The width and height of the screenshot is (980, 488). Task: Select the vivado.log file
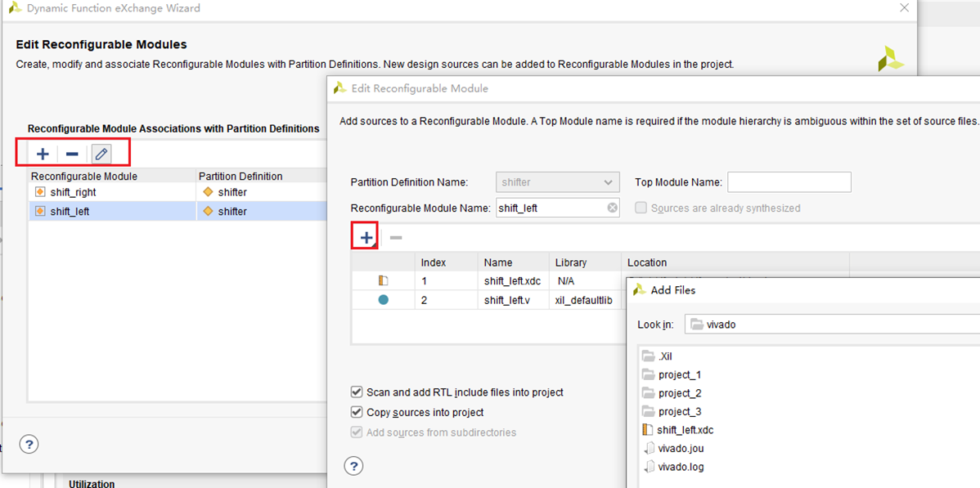click(x=681, y=467)
